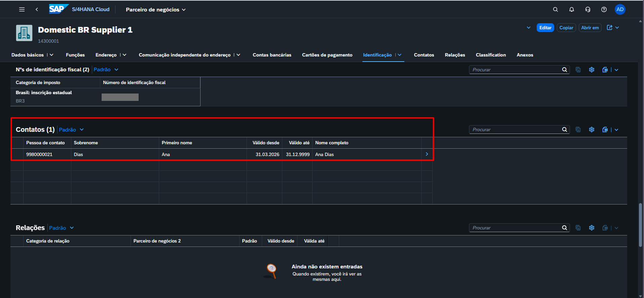
Task: Export Contatos table to spreadsheet
Action: coord(605,129)
